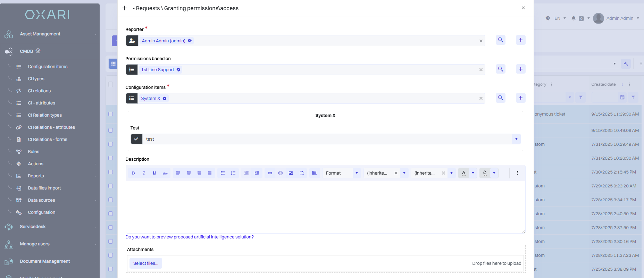Align description text right
Viewport: 644px width, 278px height.
coord(199,173)
